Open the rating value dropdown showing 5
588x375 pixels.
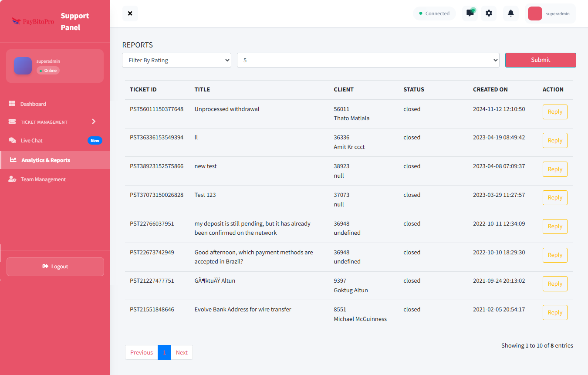coord(368,60)
